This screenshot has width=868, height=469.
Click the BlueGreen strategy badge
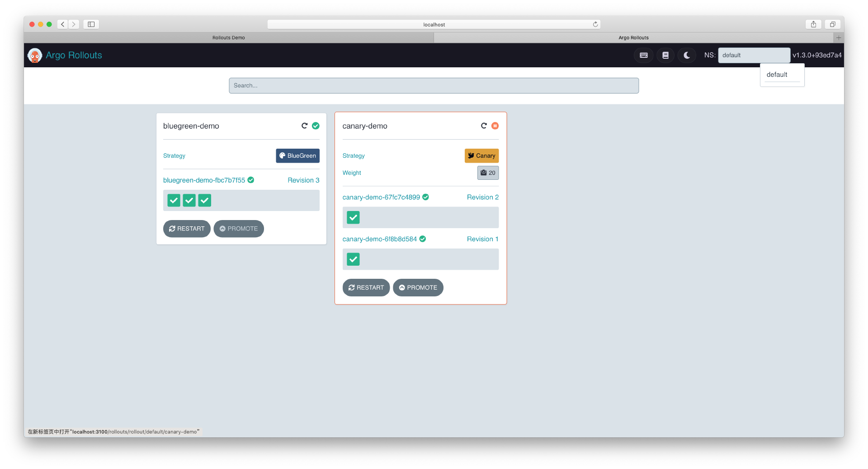pos(298,155)
